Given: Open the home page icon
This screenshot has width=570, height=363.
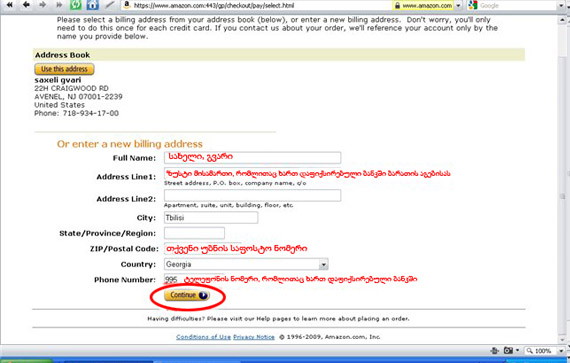Looking at the screenshot, I should 93,5.
